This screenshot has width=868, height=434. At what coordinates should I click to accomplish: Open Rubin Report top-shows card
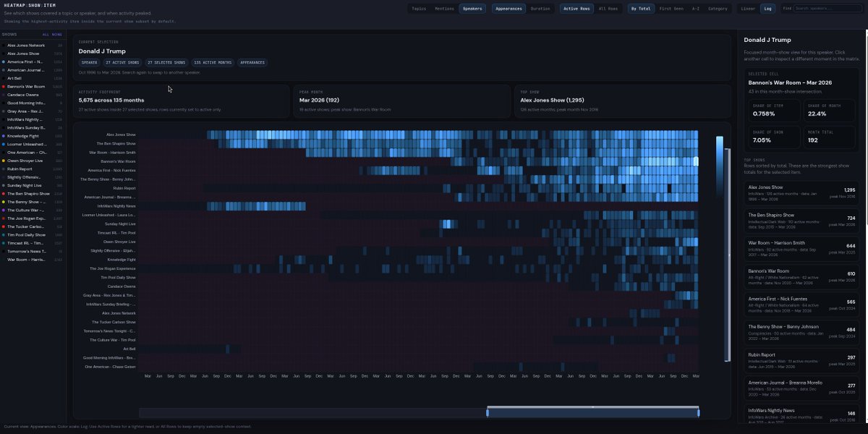(x=802, y=359)
